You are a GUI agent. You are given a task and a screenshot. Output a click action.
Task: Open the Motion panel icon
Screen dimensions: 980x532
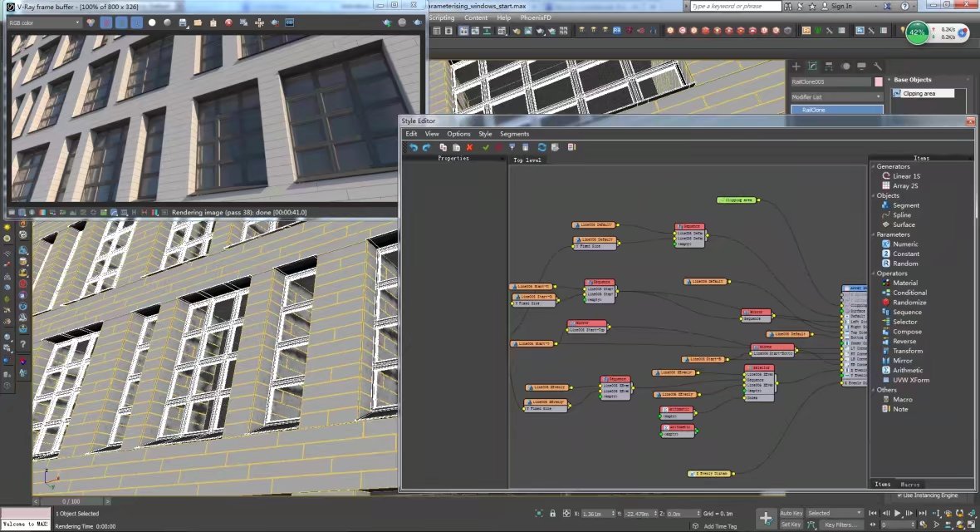pos(845,66)
